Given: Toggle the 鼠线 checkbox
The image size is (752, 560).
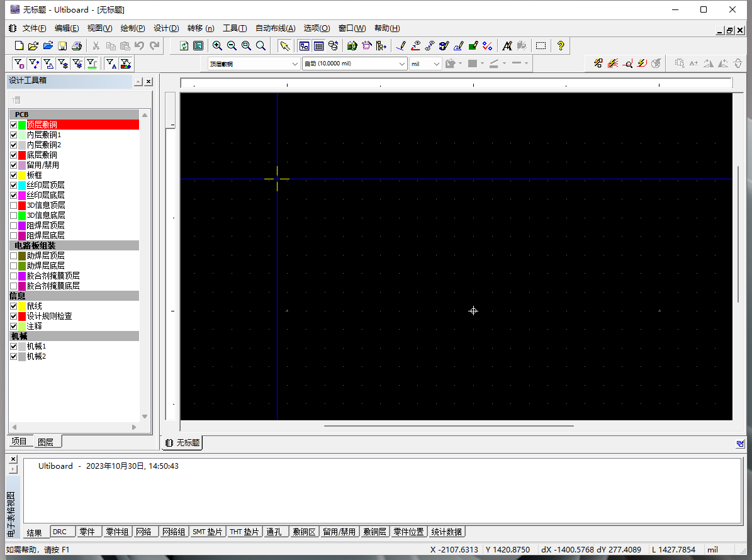Looking at the screenshot, I should coord(14,306).
